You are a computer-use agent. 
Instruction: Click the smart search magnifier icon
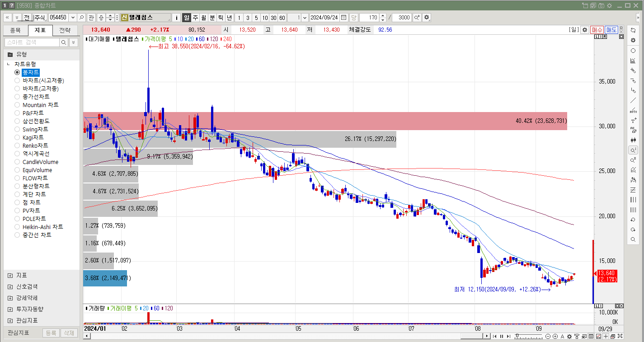click(64, 42)
